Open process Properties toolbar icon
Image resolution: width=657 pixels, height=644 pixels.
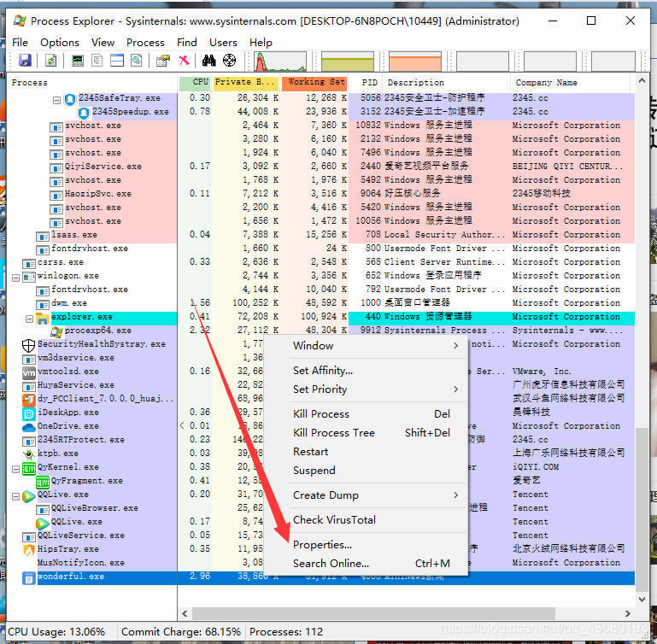click(163, 61)
